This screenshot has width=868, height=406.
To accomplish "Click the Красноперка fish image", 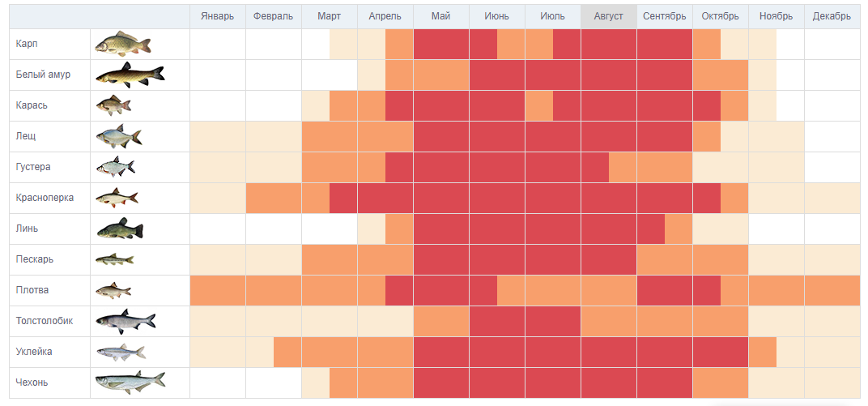I will (x=117, y=198).
